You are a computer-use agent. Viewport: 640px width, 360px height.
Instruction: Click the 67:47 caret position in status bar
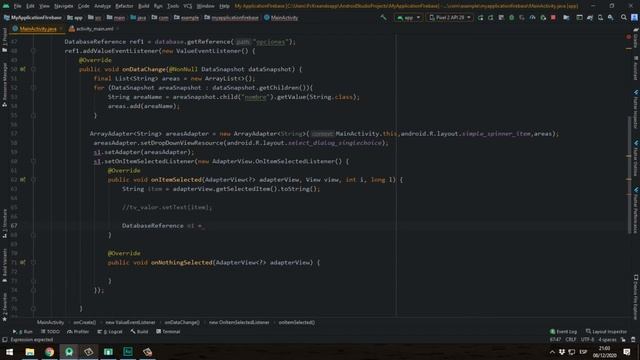(555, 340)
